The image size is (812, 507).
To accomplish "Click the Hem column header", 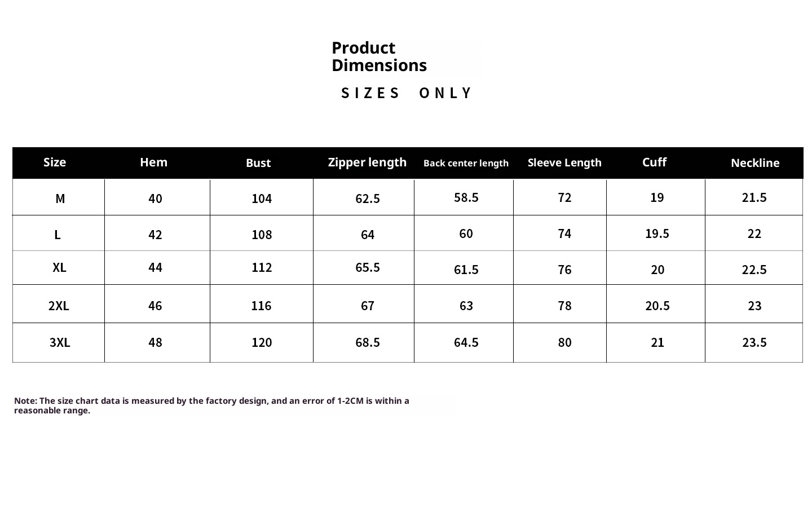I will (x=153, y=162).
